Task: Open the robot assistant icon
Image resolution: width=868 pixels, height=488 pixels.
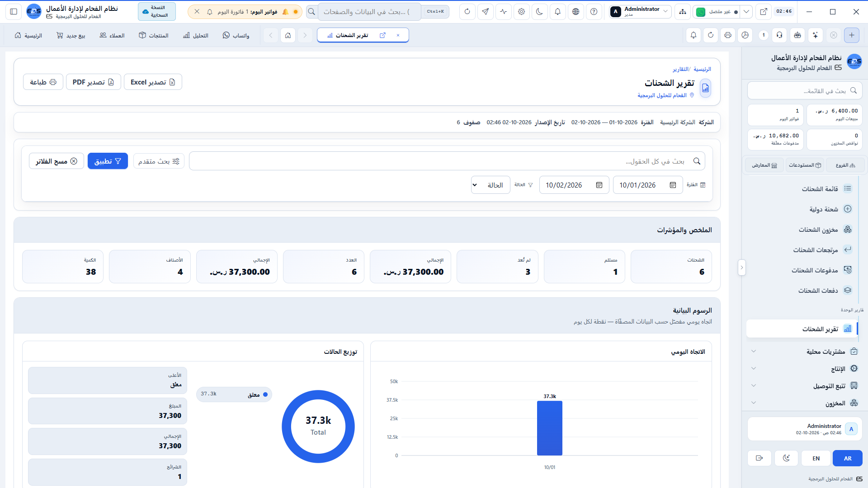Action: click(x=797, y=35)
